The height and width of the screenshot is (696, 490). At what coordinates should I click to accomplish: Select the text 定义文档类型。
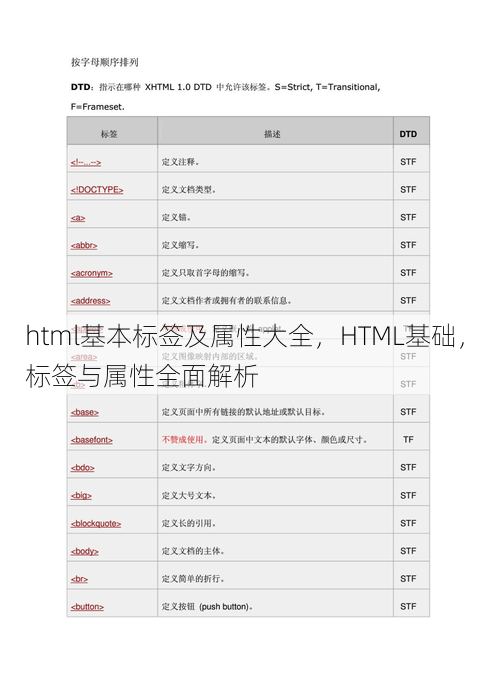click(x=189, y=190)
